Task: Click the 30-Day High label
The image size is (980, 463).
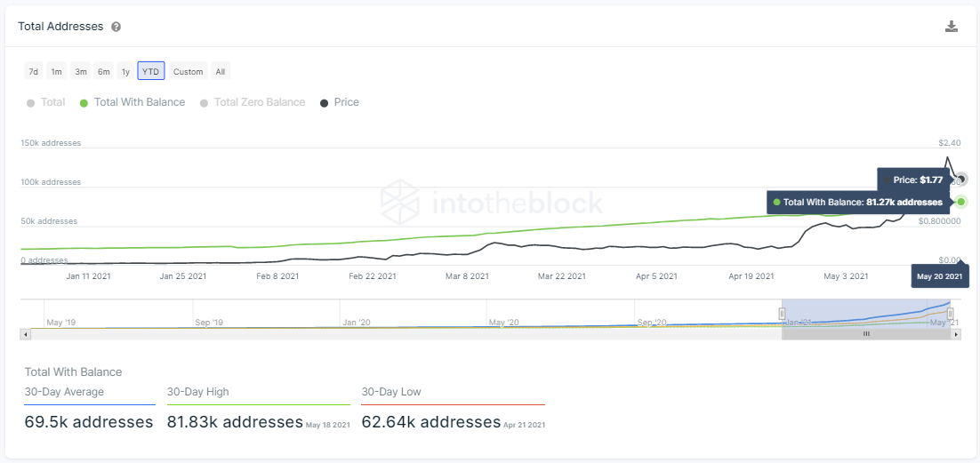Action: pos(198,392)
